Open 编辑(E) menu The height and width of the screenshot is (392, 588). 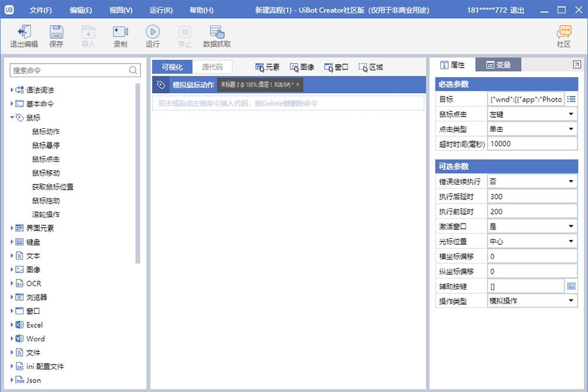pyautogui.click(x=81, y=10)
